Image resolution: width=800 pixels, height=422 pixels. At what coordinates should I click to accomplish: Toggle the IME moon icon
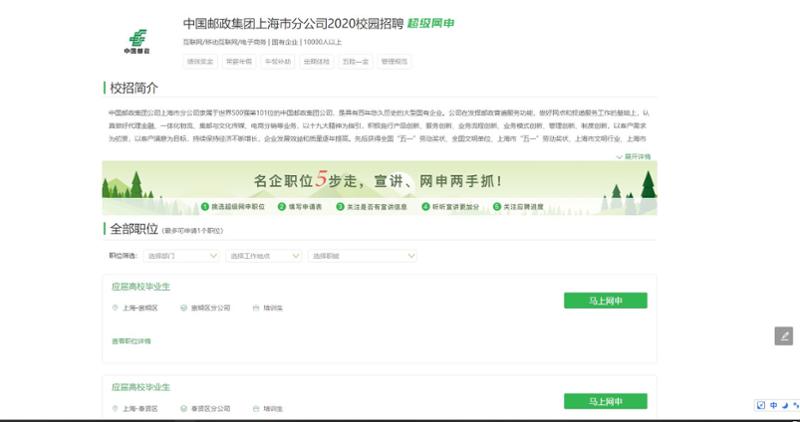(x=785, y=405)
